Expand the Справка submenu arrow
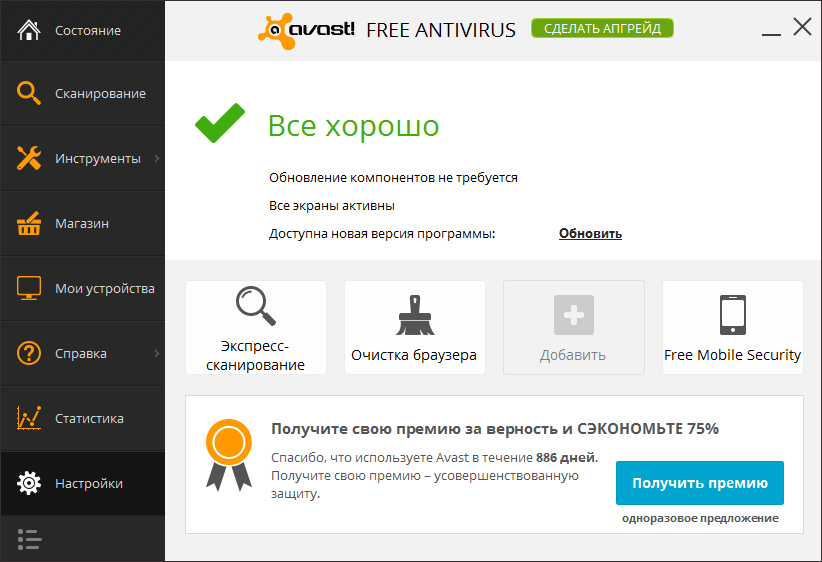The image size is (822, 562). click(x=157, y=353)
